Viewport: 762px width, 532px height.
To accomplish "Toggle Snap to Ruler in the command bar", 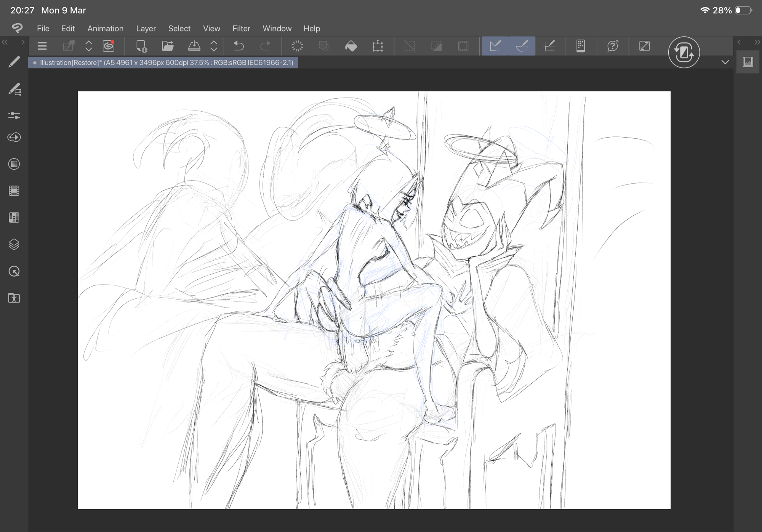I will tap(495, 46).
